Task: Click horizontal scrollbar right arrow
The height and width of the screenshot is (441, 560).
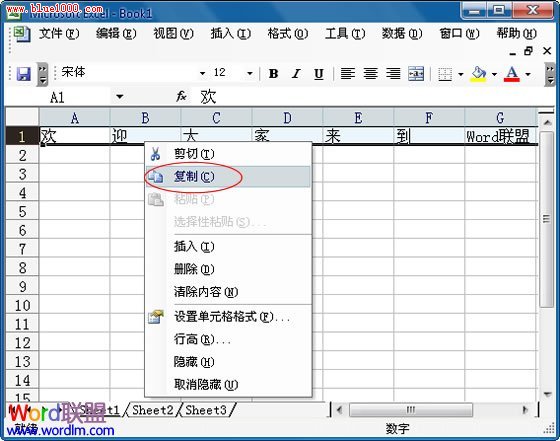Action: pyautogui.click(x=525, y=410)
